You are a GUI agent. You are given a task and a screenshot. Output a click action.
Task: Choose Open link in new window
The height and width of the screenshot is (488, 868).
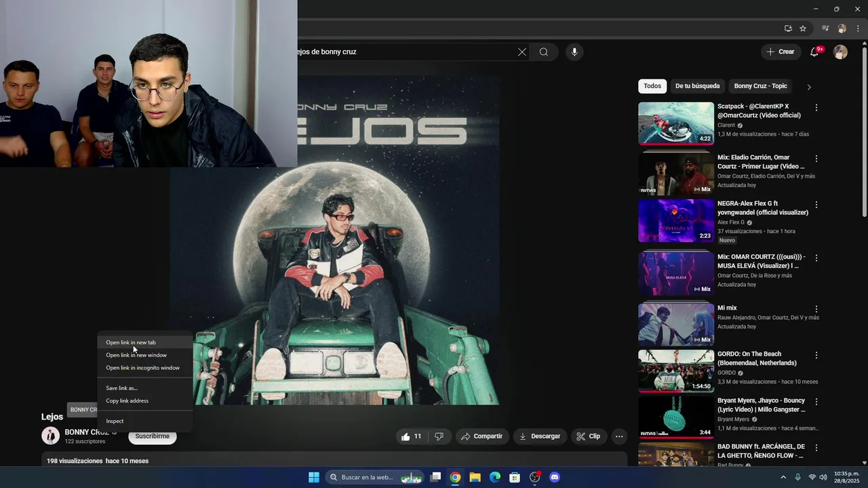pos(145,355)
